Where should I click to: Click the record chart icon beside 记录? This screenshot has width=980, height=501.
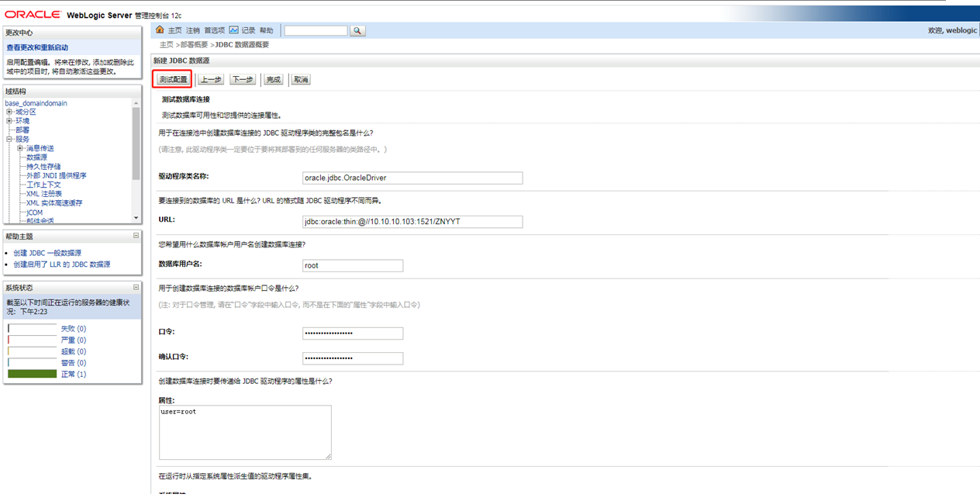[x=233, y=30]
